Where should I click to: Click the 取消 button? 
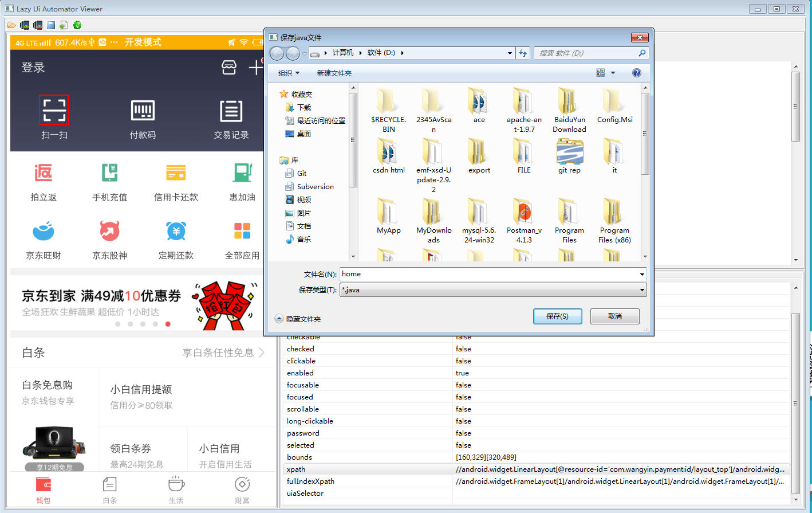coord(615,316)
